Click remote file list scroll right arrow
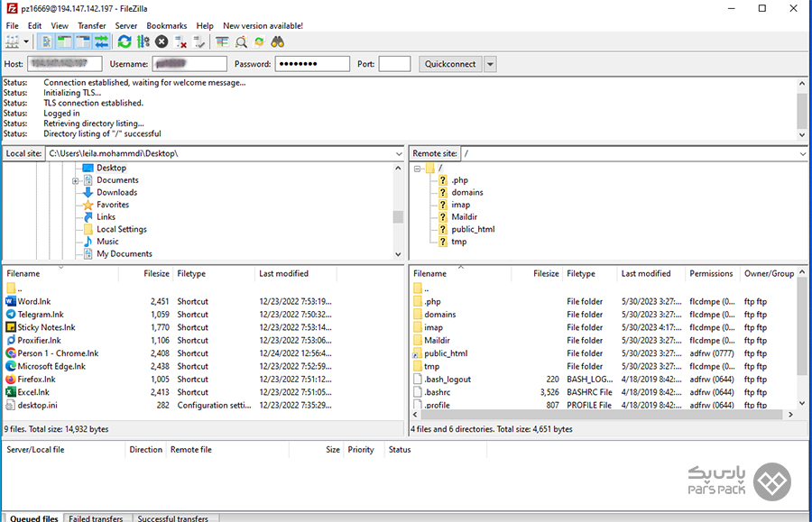This screenshot has width=812, height=522. pyautogui.click(x=790, y=415)
